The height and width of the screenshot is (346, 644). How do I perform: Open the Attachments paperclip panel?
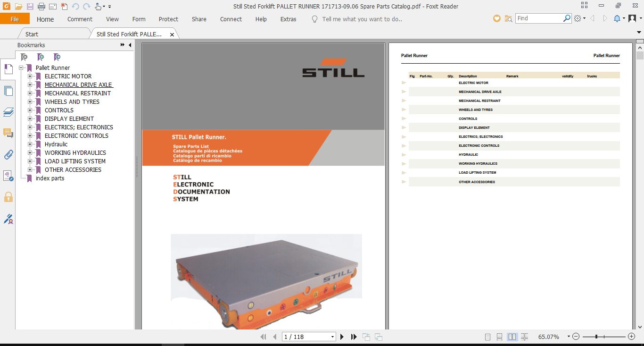[8, 154]
